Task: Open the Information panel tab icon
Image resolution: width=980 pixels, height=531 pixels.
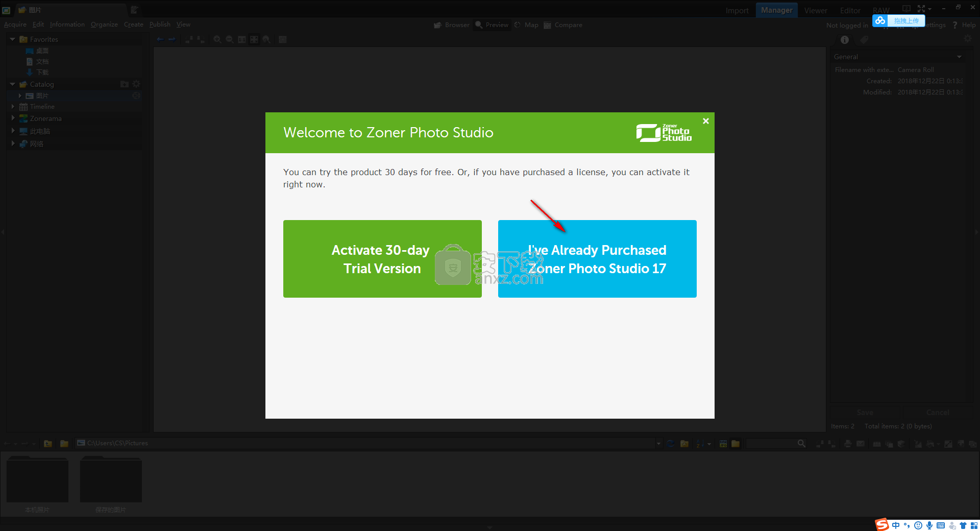Action: coord(845,40)
